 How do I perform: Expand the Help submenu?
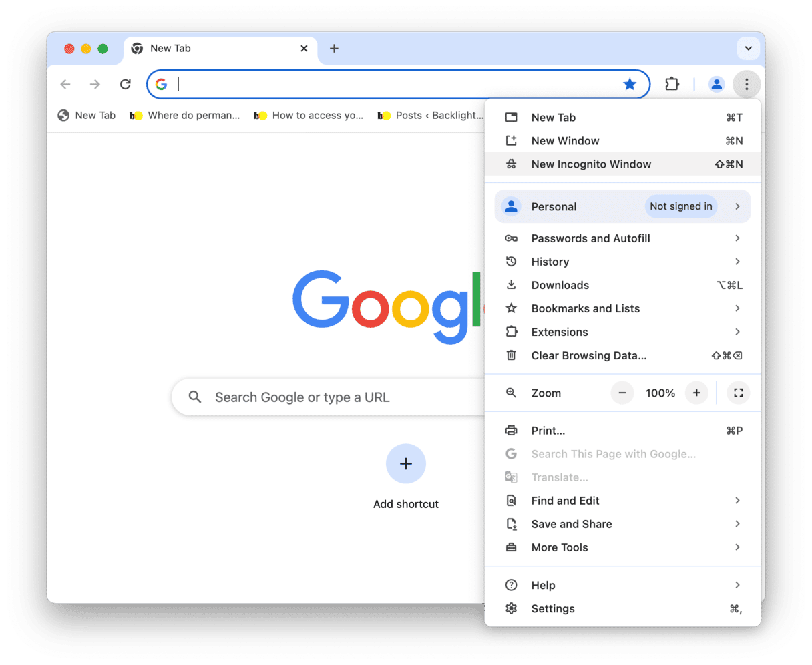pos(622,585)
